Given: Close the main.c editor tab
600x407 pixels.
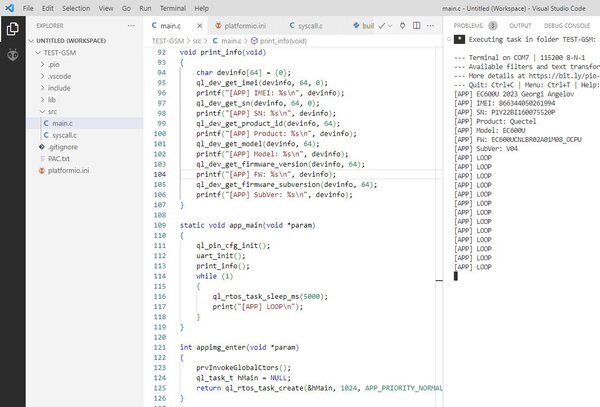Looking at the screenshot, I should (x=199, y=26).
